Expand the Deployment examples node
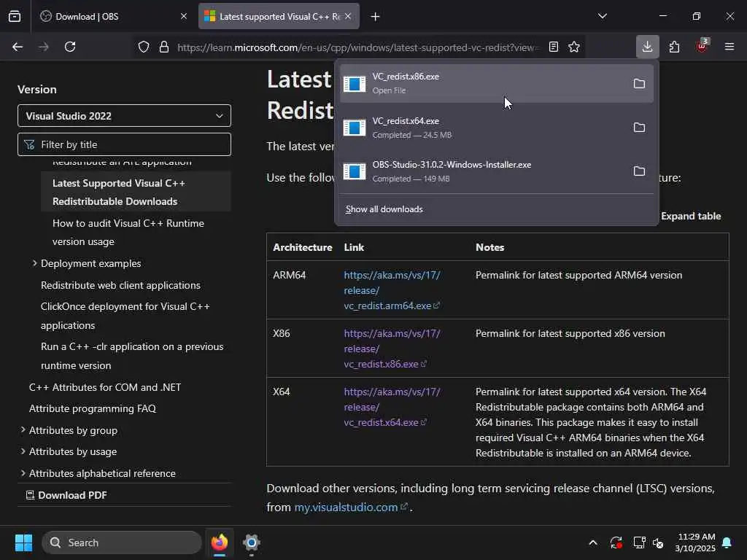This screenshot has height=560, width=747. 35,263
